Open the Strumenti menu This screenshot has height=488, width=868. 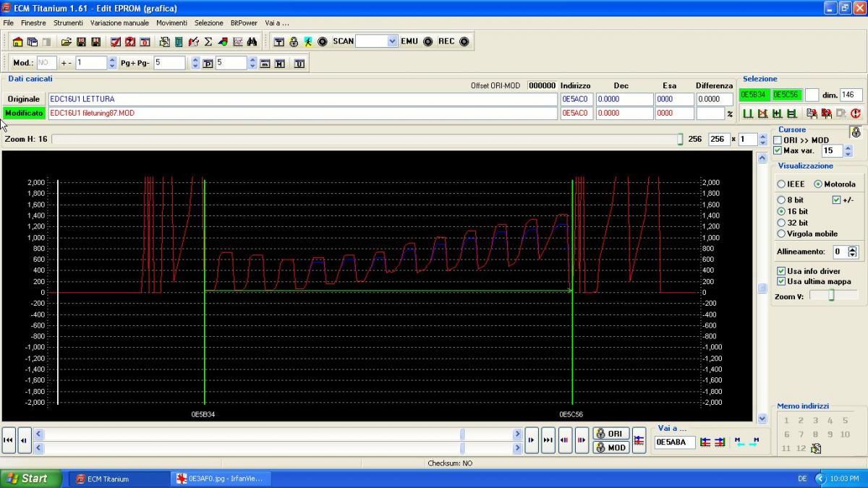68,22
